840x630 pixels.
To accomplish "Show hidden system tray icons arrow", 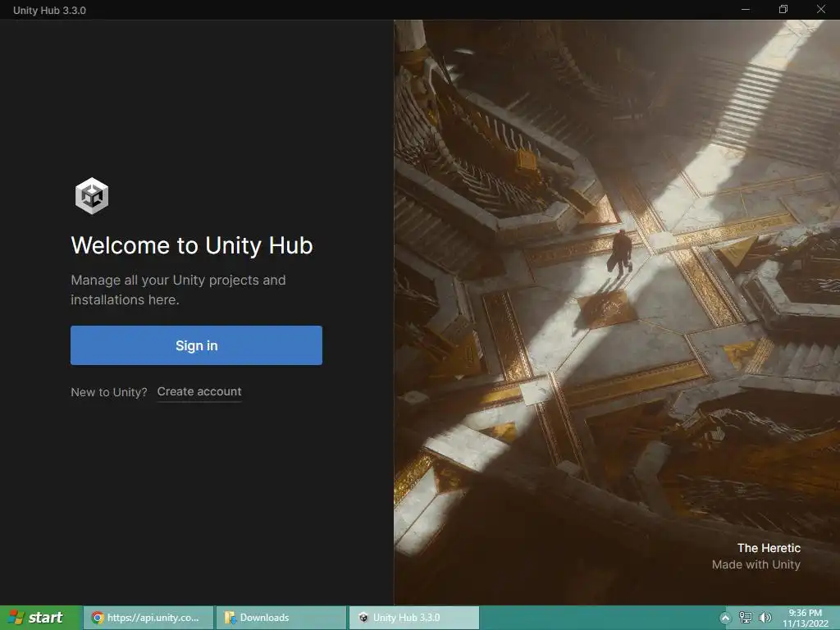I will pos(725,619).
